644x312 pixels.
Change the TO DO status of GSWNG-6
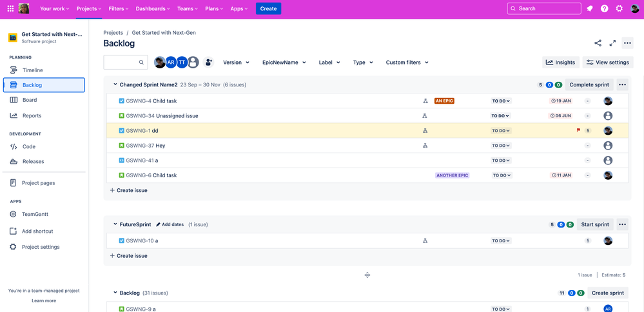point(502,175)
